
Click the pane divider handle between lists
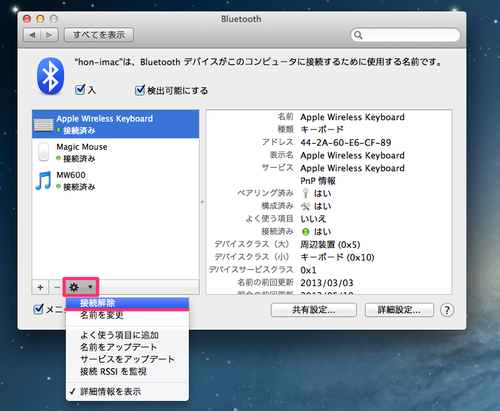202,202
